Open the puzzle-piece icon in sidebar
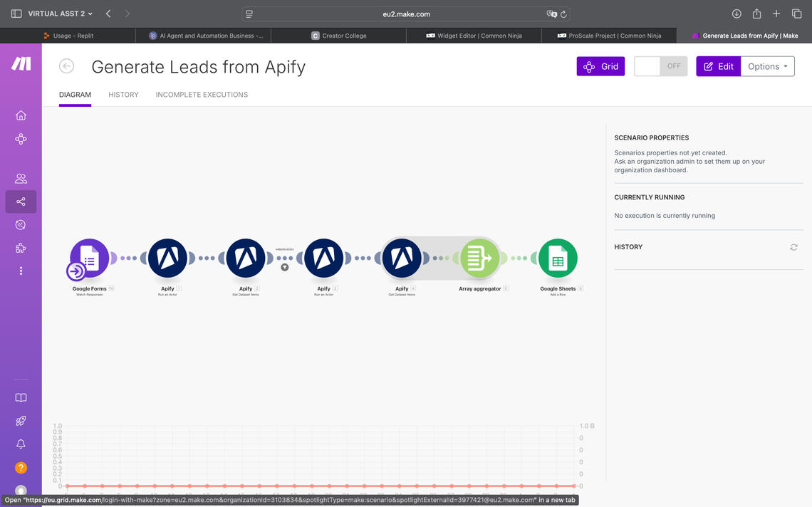Image resolution: width=812 pixels, height=507 pixels. pyautogui.click(x=21, y=248)
